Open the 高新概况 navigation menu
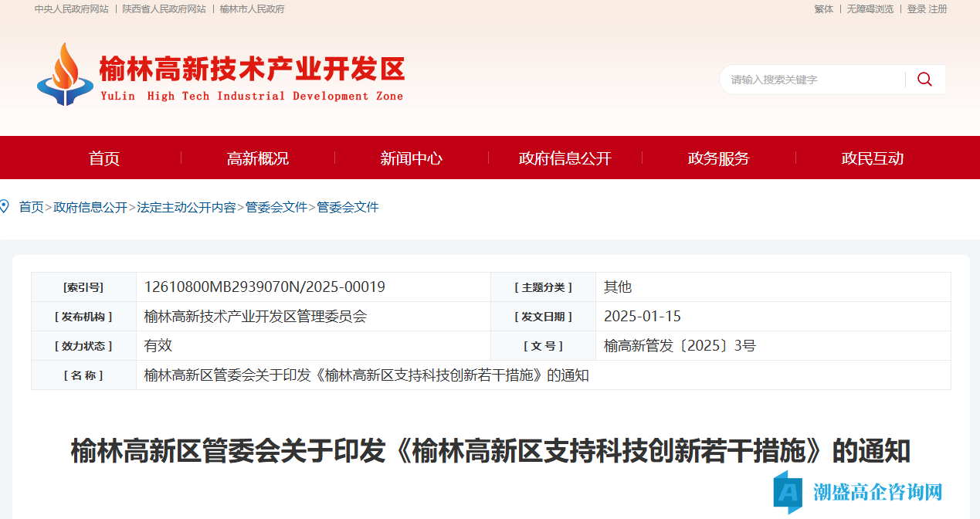Image resolution: width=980 pixels, height=519 pixels. click(x=258, y=158)
